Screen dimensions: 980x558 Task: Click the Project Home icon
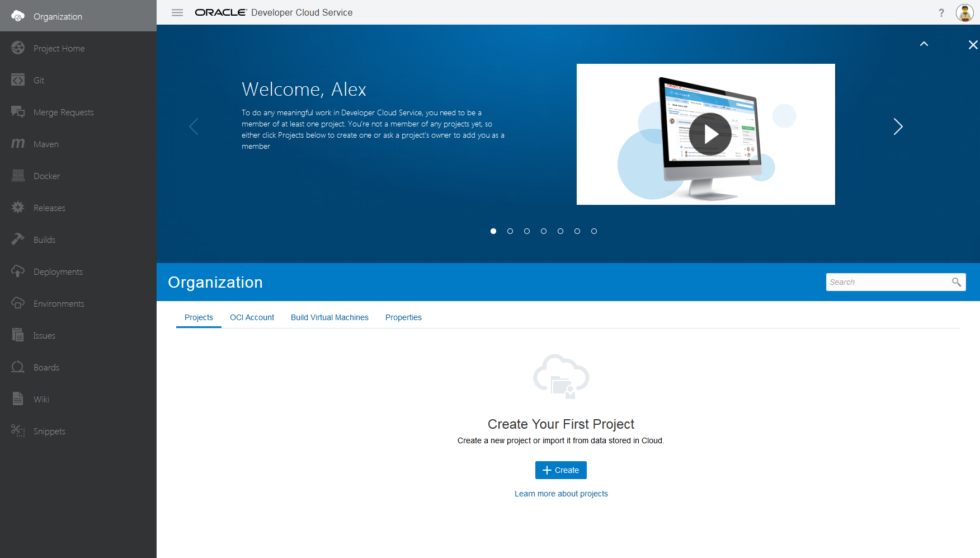(x=18, y=48)
